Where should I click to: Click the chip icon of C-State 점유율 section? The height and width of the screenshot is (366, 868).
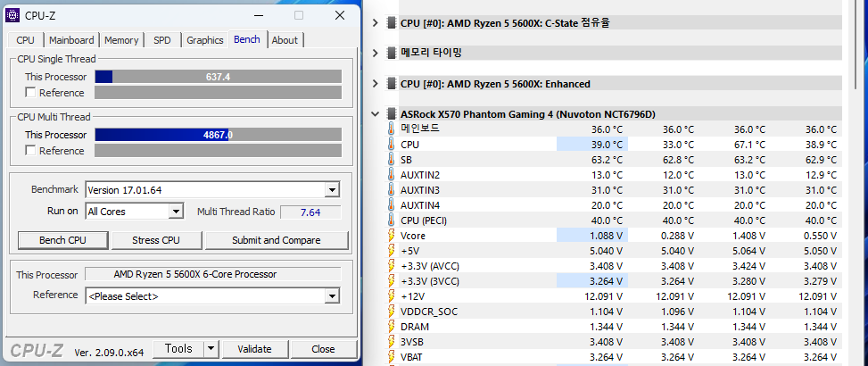392,22
